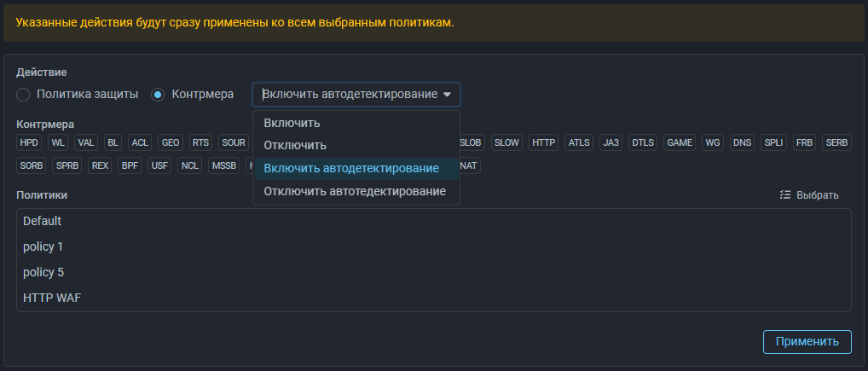
Task: Choose Включить from the dropdown list
Action: [x=292, y=123]
